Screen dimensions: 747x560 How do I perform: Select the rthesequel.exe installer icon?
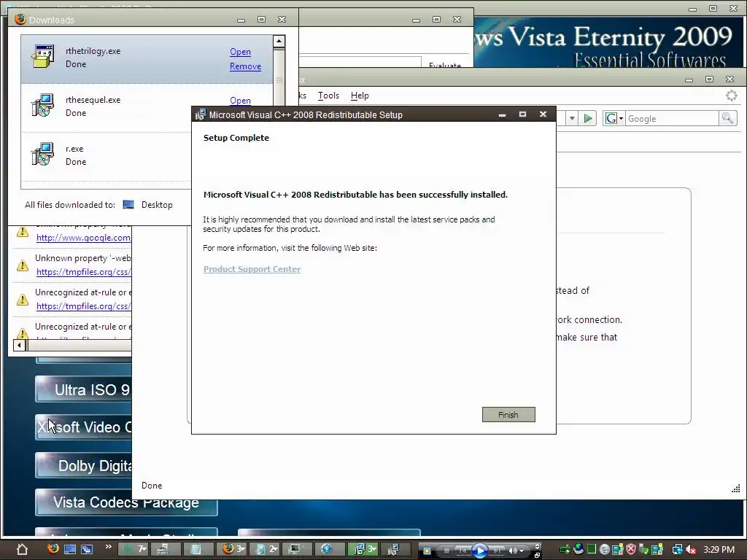[x=42, y=105]
